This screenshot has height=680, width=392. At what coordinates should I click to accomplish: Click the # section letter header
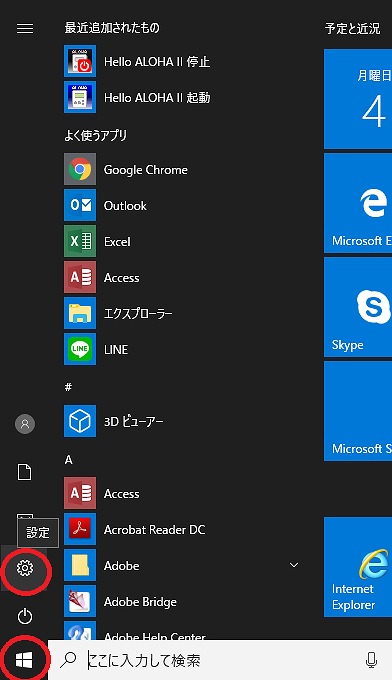tap(69, 387)
